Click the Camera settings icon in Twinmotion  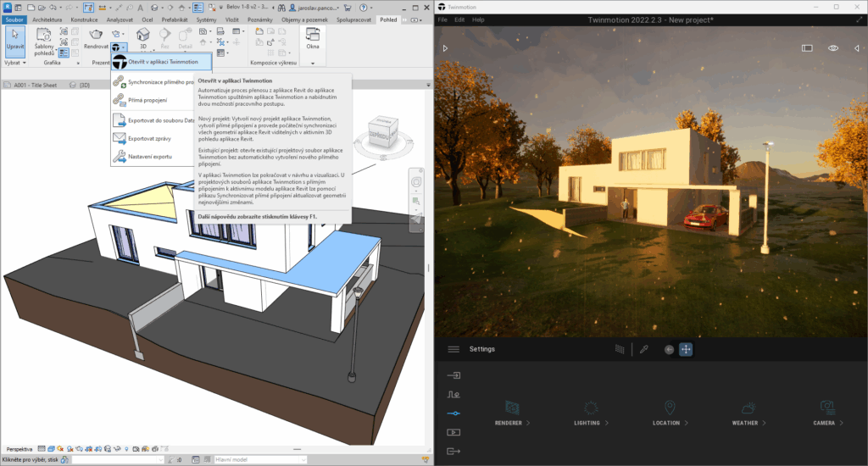click(x=827, y=408)
